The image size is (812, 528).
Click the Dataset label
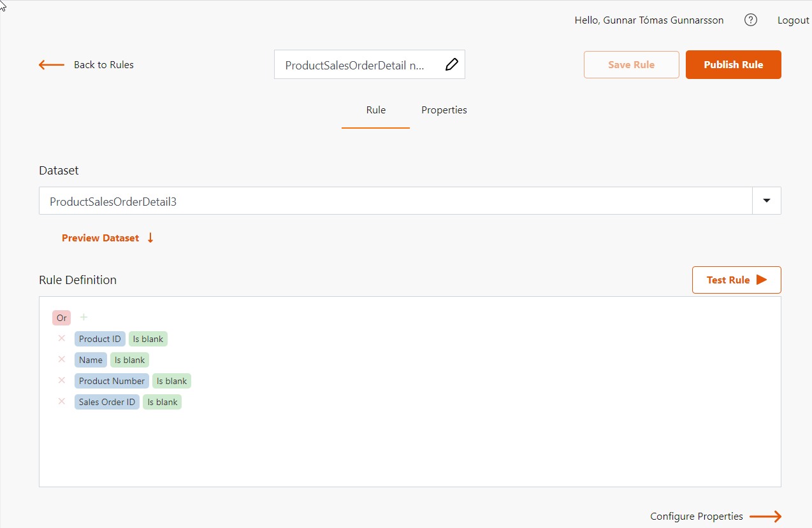(59, 170)
